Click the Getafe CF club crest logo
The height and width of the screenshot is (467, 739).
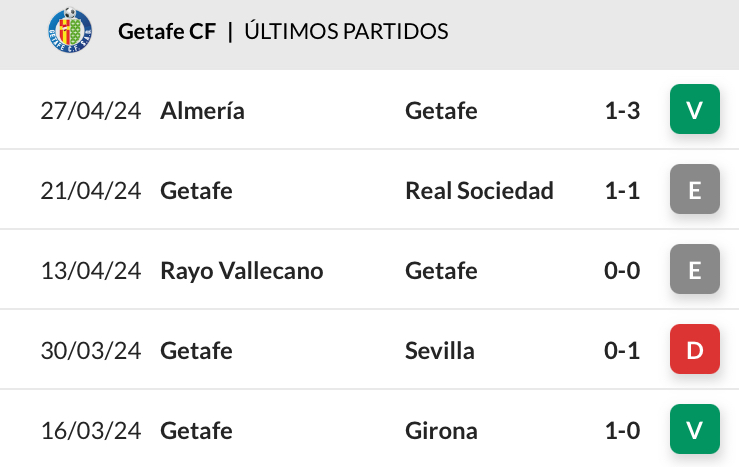(x=70, y=30)
